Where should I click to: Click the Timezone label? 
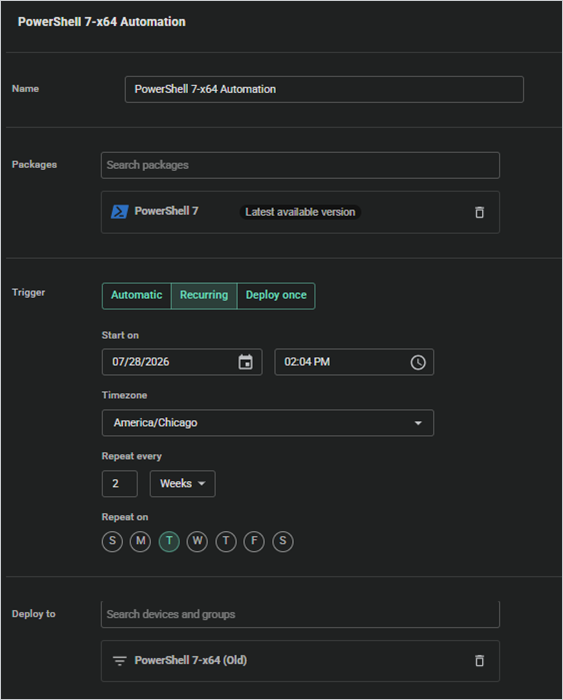tap(125, 395)
